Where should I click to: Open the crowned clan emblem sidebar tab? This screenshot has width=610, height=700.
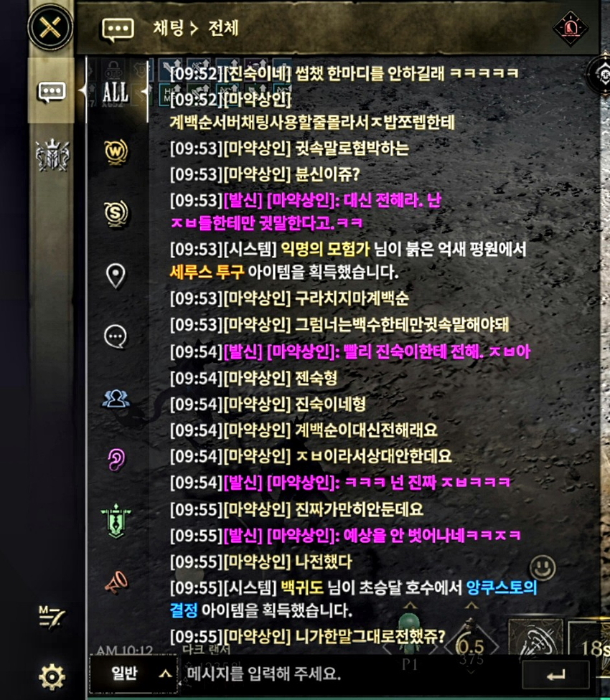coord(52,155)
